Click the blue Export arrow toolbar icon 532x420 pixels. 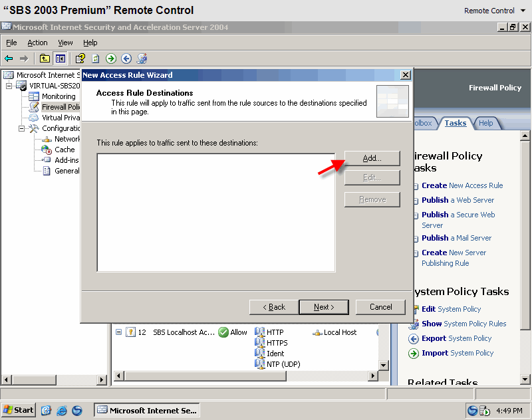[x=126, y=58]
